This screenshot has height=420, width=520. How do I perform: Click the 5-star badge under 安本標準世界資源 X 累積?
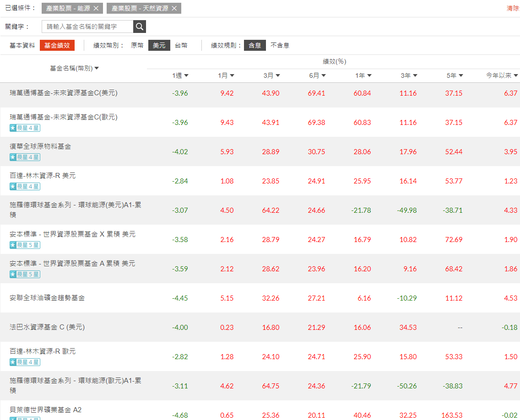(24, 245)
